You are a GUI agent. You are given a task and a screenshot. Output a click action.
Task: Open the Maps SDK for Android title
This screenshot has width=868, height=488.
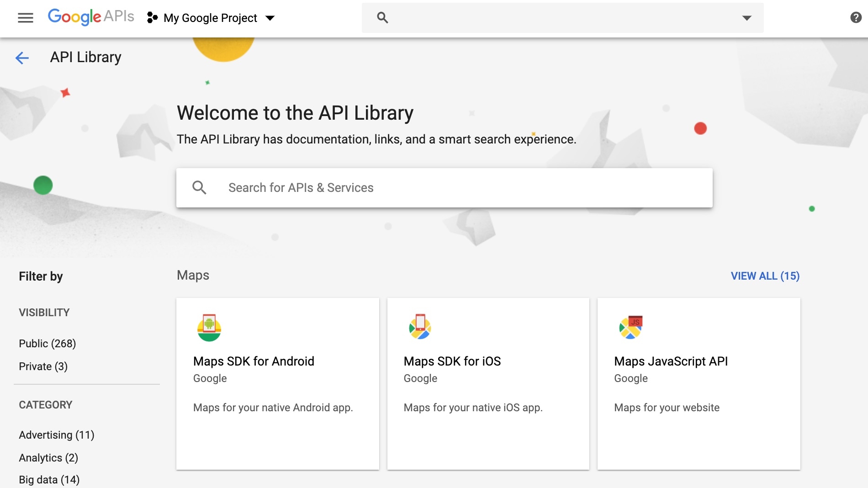point(254,361)
